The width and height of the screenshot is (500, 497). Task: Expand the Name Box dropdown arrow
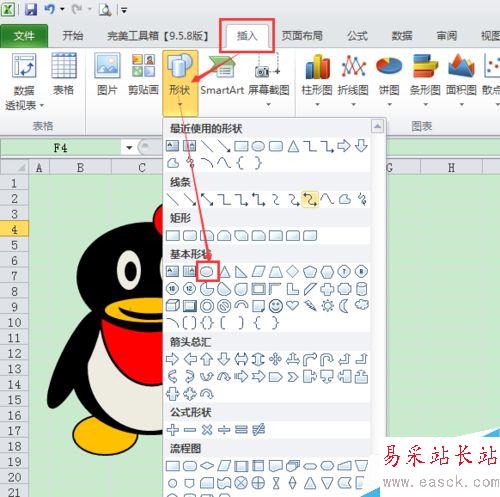(129, 147)
